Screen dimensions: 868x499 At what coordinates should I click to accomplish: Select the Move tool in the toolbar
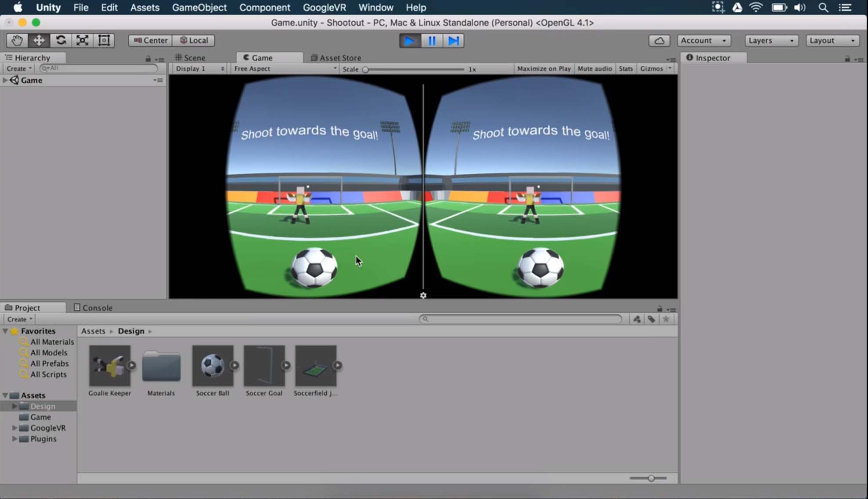point(39,40)
